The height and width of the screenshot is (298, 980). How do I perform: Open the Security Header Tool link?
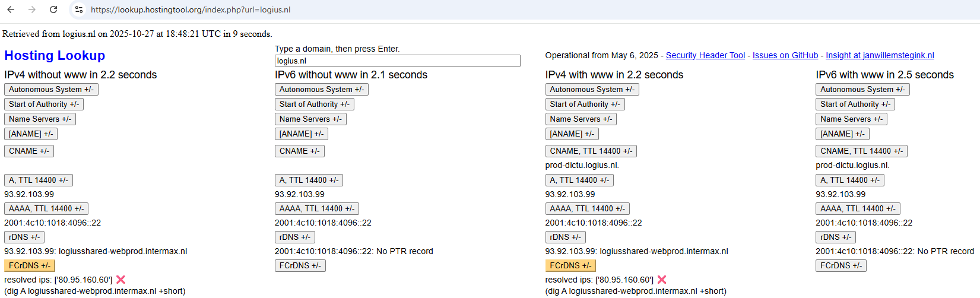[x=705, y=55]
